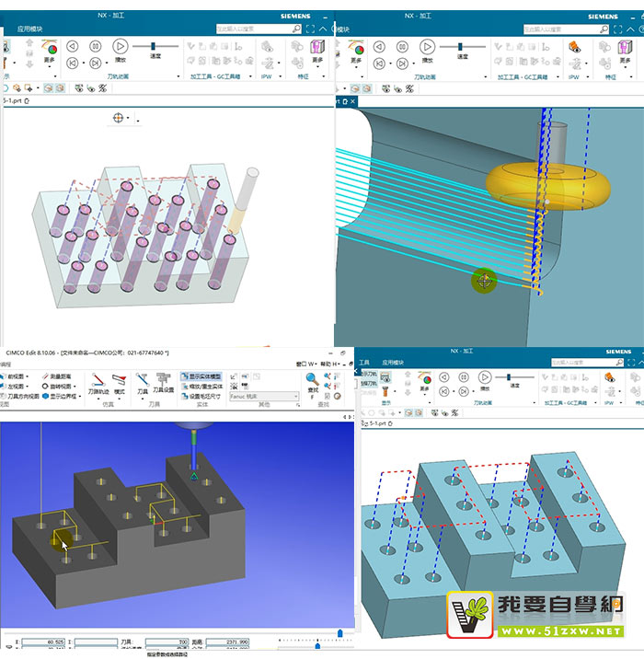Adjust speed slider in bottom-right NX window
The width and height of the screenshot is (644, 659).
click(x=509, y=377)
